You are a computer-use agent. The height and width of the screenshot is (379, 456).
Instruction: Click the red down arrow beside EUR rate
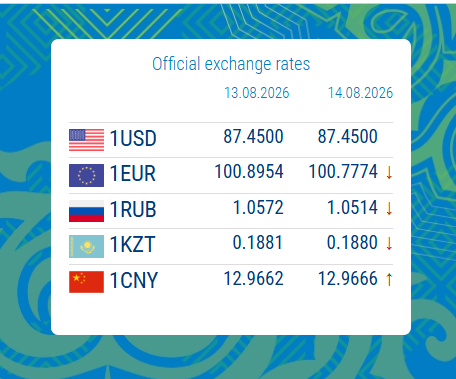(389, 173)
